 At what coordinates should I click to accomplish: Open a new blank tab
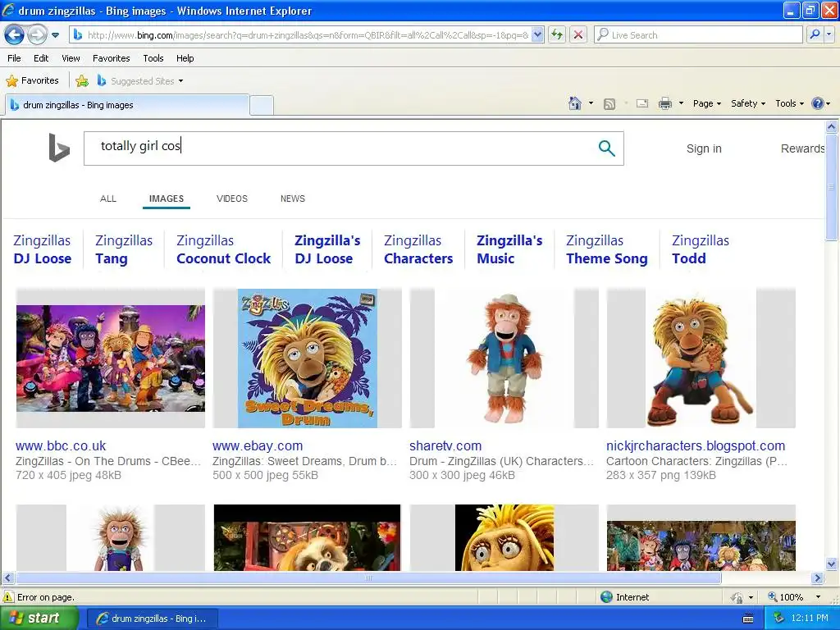[x=262, y=106]
